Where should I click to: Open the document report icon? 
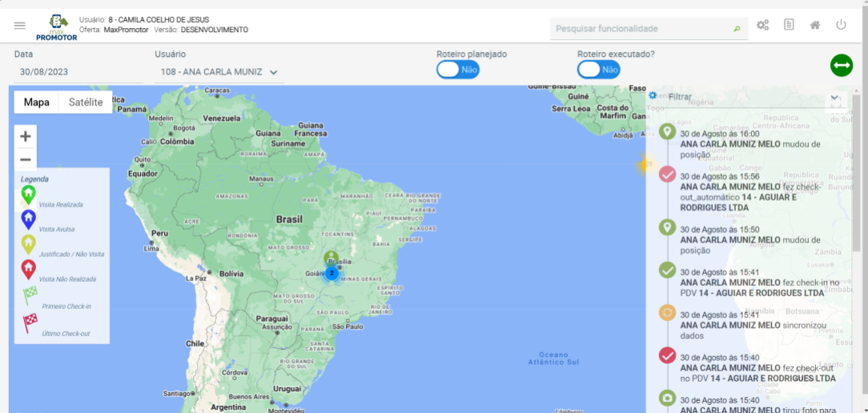point(789,25)
